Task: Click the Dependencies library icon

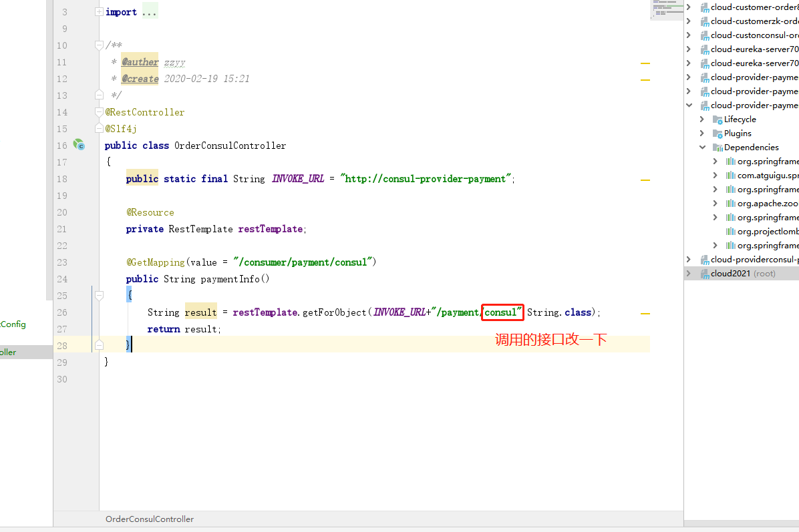Action: [717, 148]
